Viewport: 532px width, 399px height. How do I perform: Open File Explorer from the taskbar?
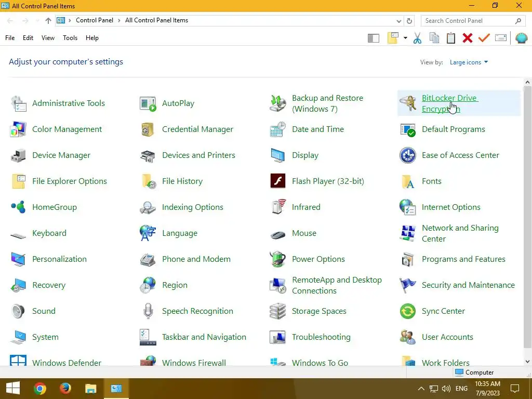coord(90,389)
